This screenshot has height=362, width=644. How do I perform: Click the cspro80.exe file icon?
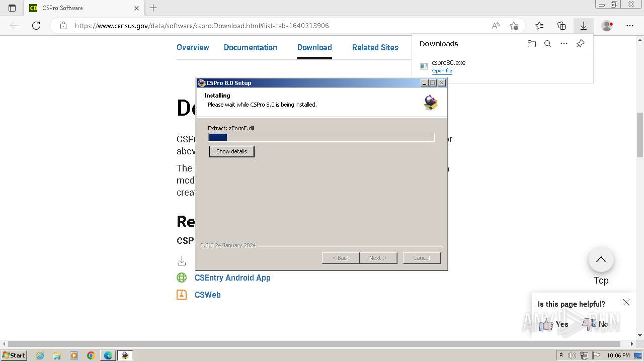point(424,66)
